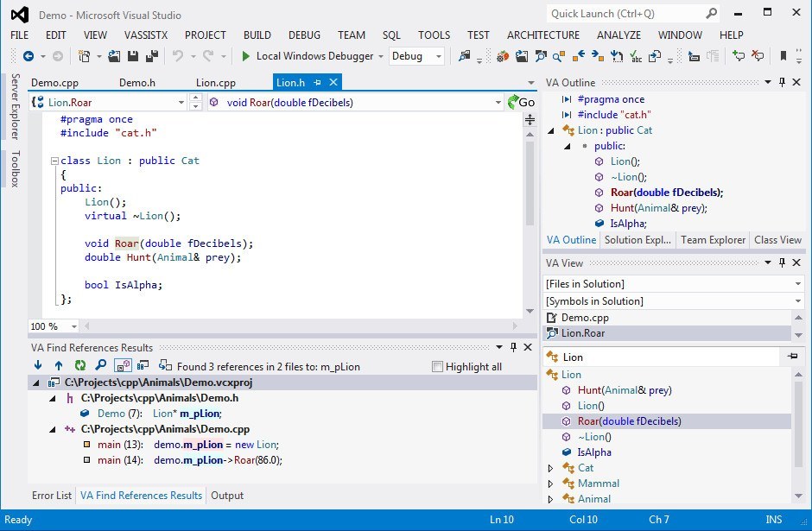Collapse the Lion class code region in editor
812x531 pixels.
click(x=54, y=161)
